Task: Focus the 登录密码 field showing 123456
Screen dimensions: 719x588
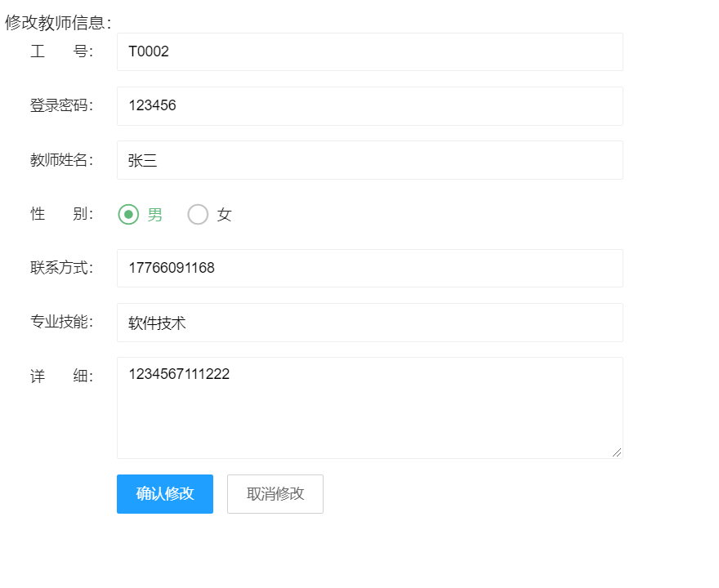Action: pyautogui.click(x=369, y=106)
